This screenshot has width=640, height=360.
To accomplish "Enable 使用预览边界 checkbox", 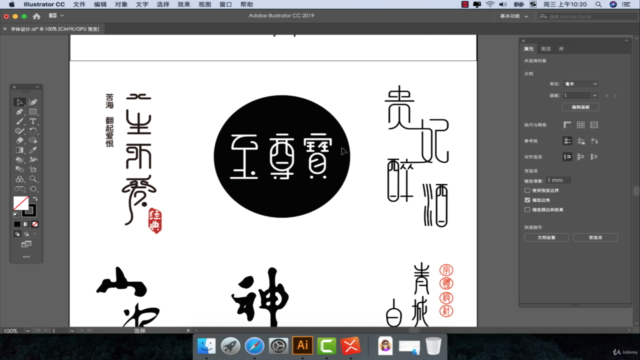I will click(527, 190).
